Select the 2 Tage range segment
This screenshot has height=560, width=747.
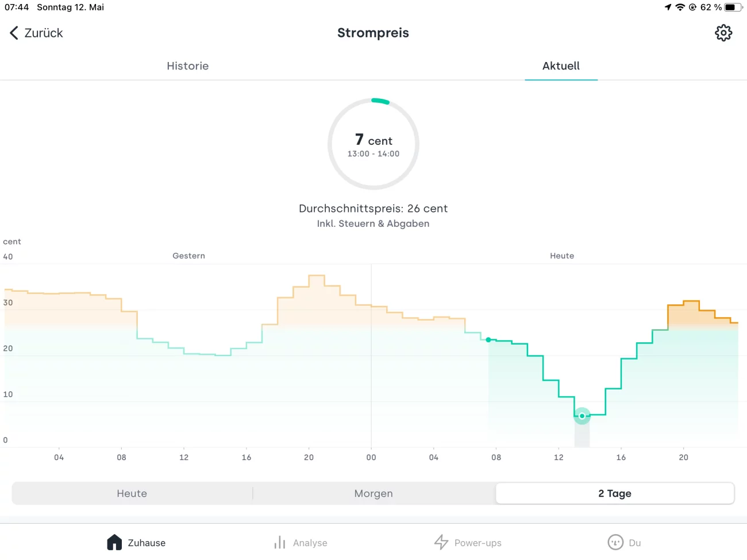pyautogui.click(x=615, y=493)
